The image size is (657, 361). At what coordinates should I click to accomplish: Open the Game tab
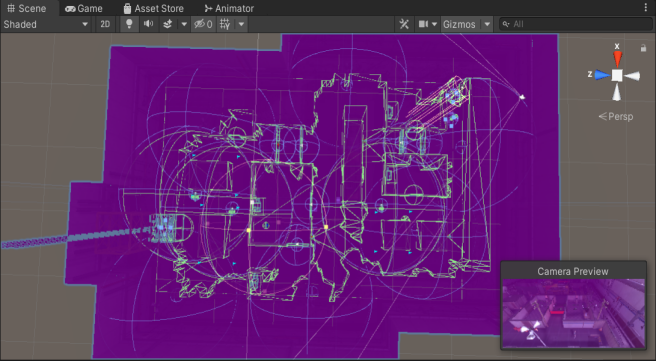(84, 8)
